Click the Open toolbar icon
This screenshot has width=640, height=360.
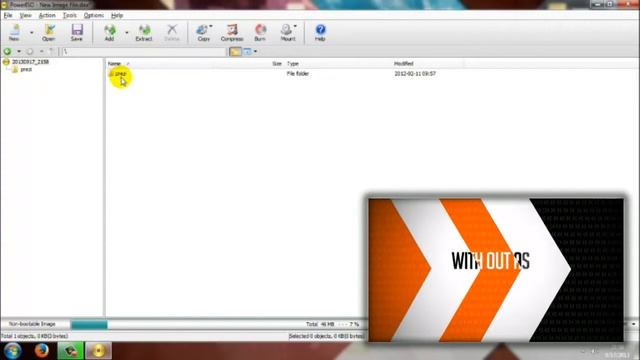click(49, 32)
